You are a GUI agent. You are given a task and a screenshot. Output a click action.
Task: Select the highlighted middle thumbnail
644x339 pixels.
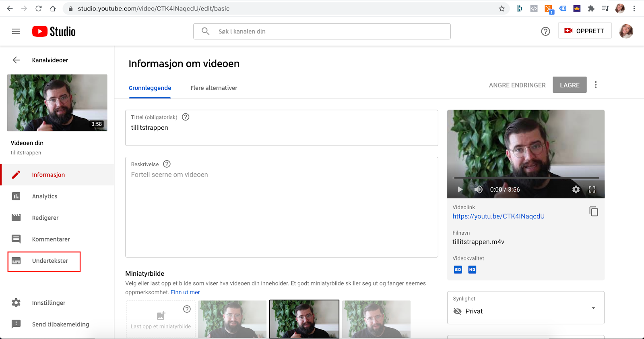[x=304, y=319]
